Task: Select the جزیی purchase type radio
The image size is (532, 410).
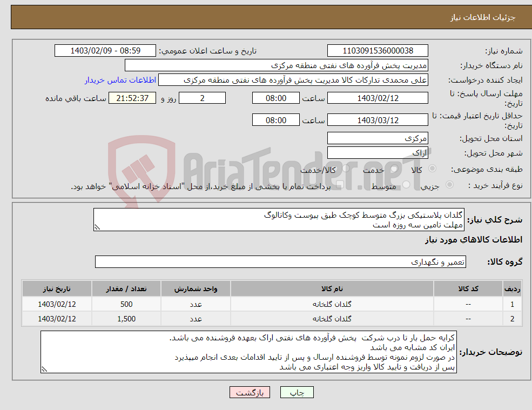Action: (x=449, y=185)
